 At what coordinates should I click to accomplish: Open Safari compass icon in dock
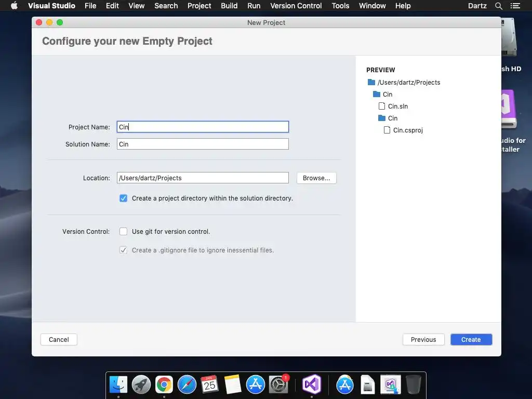pos(187,384)
